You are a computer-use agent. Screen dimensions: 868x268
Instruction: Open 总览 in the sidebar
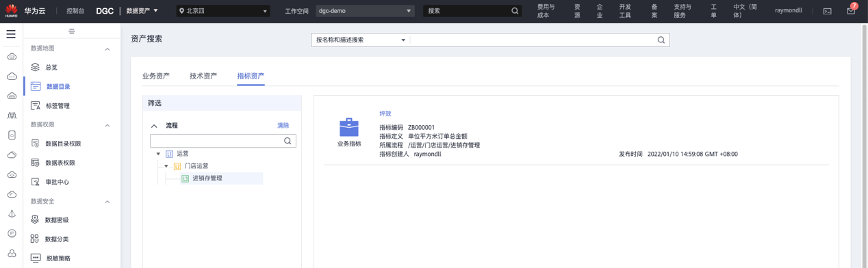[51, 67]
